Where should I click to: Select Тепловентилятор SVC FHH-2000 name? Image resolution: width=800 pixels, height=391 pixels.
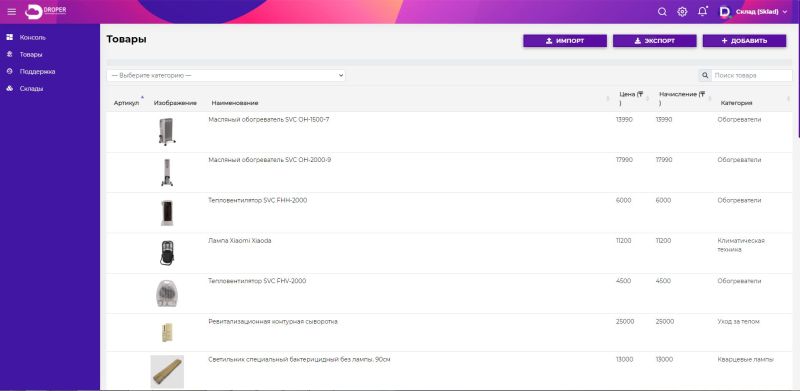coord(258,201)
